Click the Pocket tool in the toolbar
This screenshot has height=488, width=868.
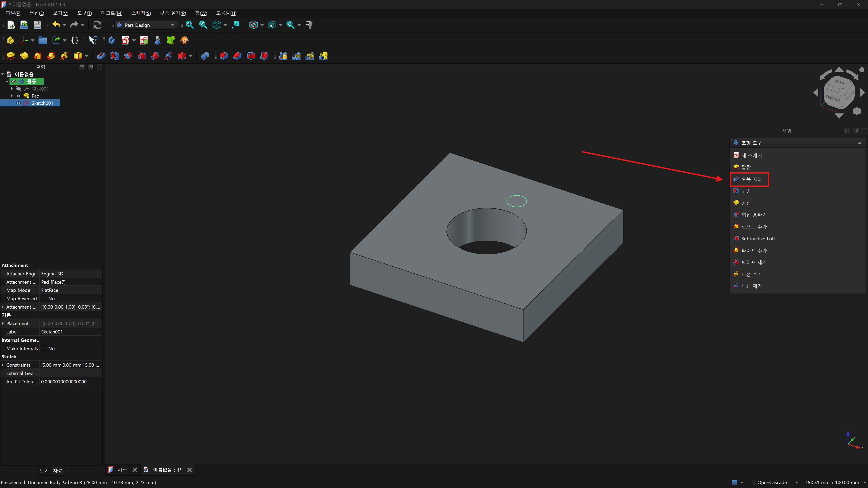click(x=101, y=56)
